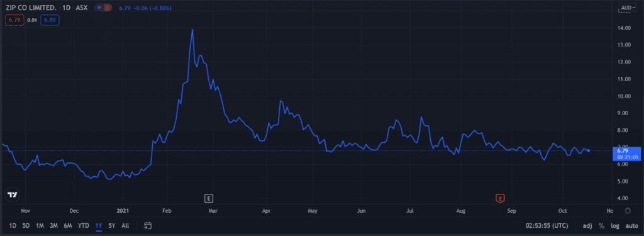Select the 5D time range
This screenshot has height=236, width=644.
pyautogui.click(x=26, y=225)
